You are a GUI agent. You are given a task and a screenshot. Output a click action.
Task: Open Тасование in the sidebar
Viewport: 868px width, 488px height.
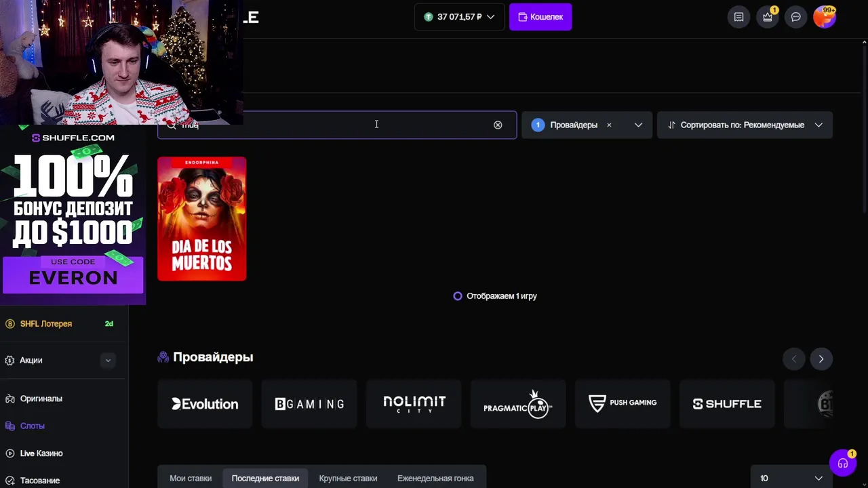pos(40,481)
